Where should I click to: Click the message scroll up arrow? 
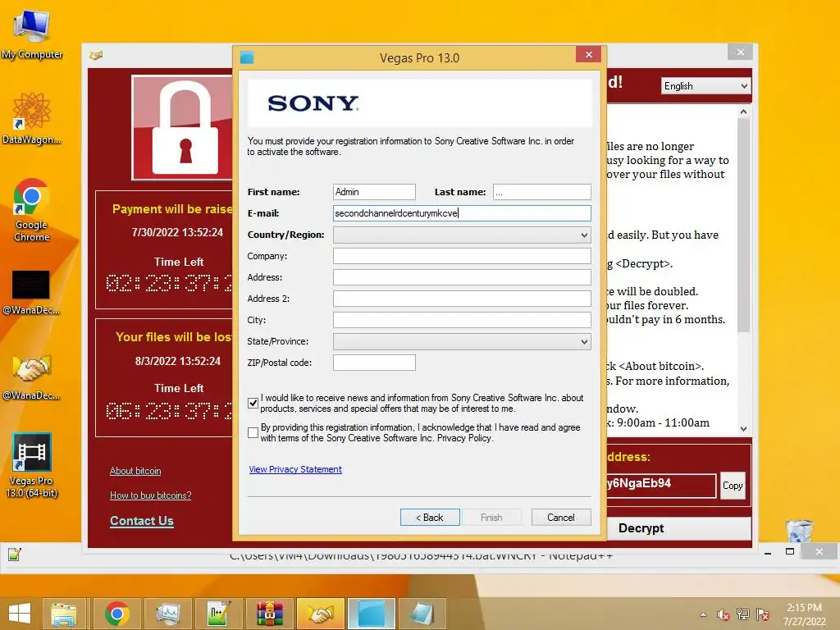(743, 112)
